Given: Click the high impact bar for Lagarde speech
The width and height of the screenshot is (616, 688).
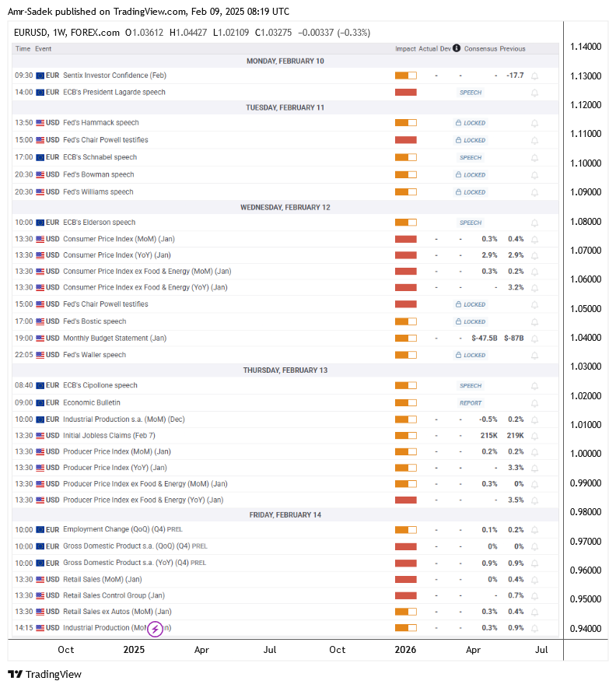Looking at the screenshot, I should [x=405, y=92].
